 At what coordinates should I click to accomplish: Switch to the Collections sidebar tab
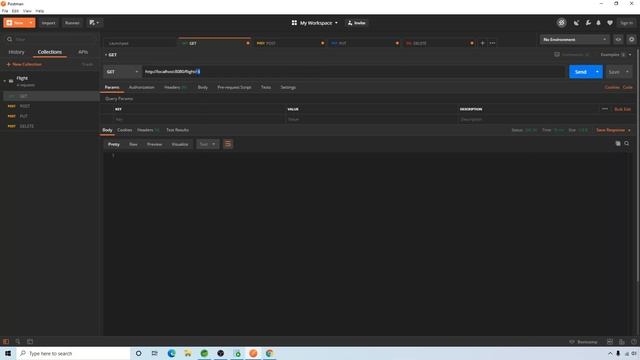pos(50,52)
